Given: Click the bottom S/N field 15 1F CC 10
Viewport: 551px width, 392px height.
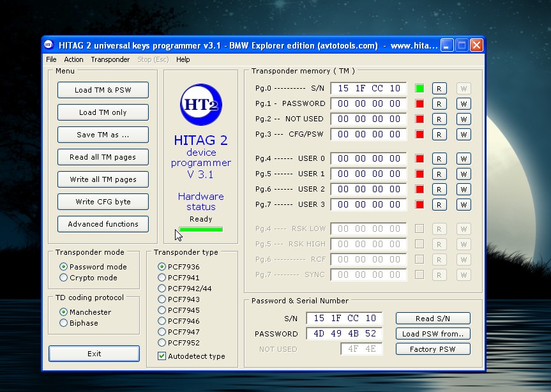Looking at the screenshot, I should [x=344, y=318].
